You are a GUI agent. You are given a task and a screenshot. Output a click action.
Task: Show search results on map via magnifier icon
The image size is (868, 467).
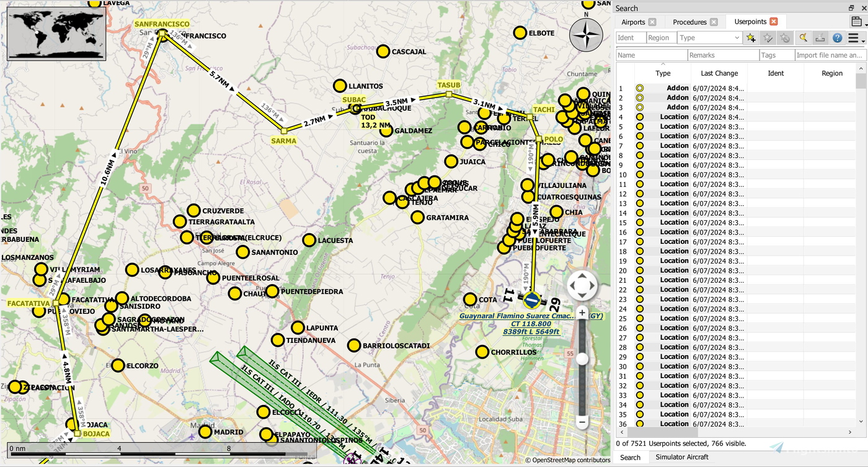click(804, 37)
